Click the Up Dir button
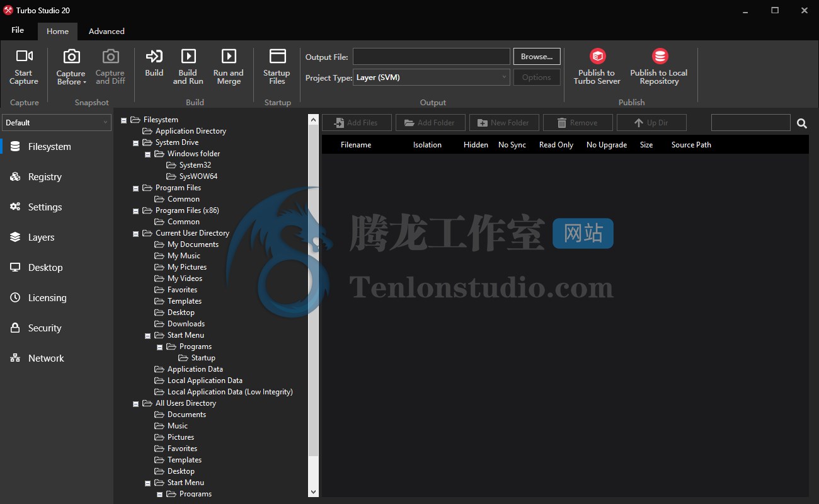This screenshot has width=819, height=504. [x=651, y=123]
